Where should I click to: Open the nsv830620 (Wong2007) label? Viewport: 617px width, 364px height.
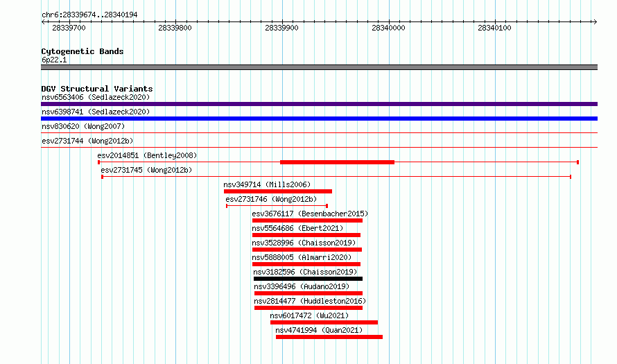click(83, 126)
